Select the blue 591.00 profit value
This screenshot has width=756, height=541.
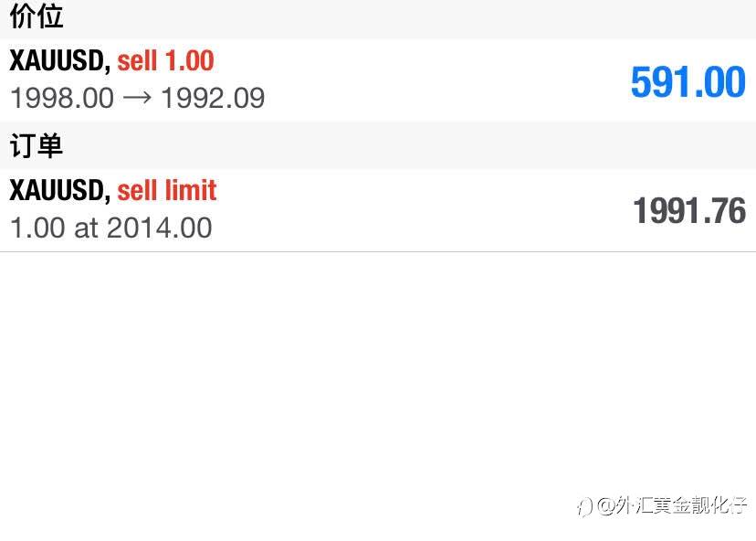point(688,82)
